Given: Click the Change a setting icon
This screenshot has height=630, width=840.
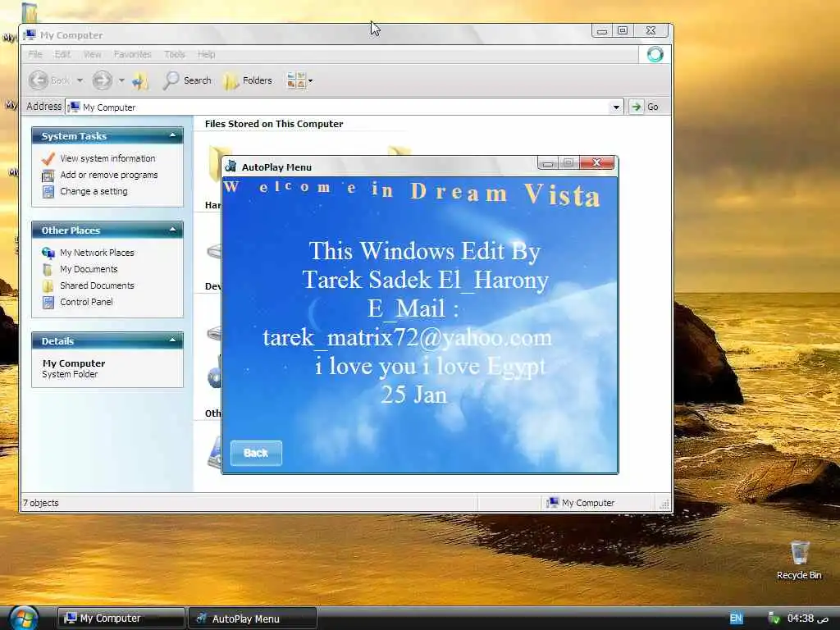Looking at the screenshot, I should pos(48,192).
